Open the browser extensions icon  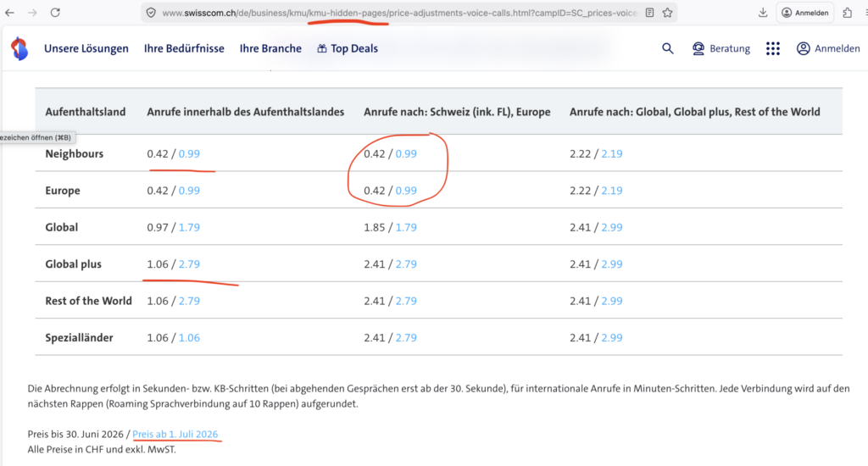coord(847,12)
